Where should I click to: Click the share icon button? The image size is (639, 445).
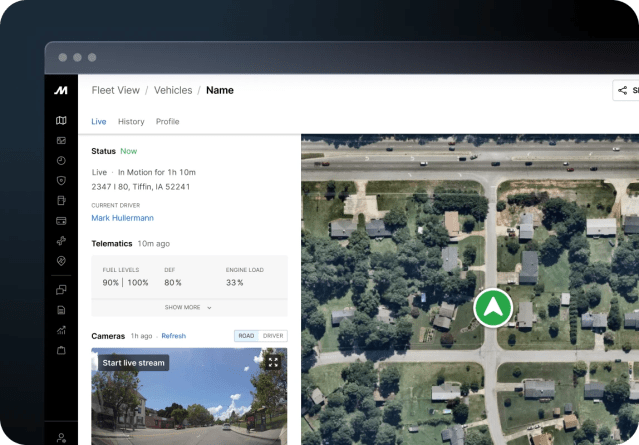626,90
